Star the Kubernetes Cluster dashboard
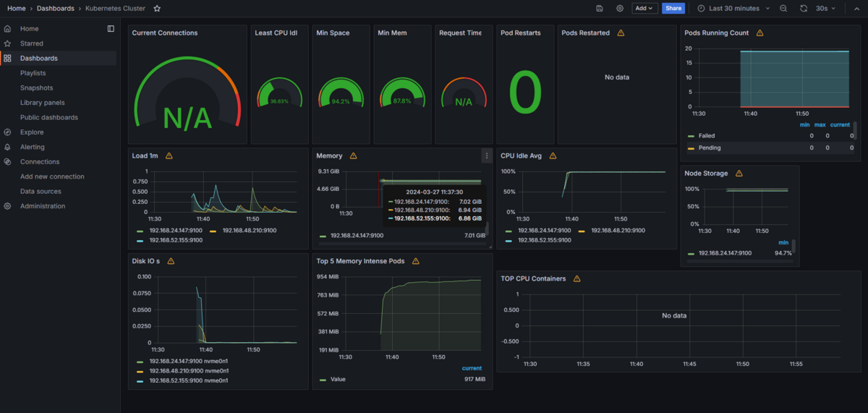The width and height of the screenshot is (868, 413). 157,9
